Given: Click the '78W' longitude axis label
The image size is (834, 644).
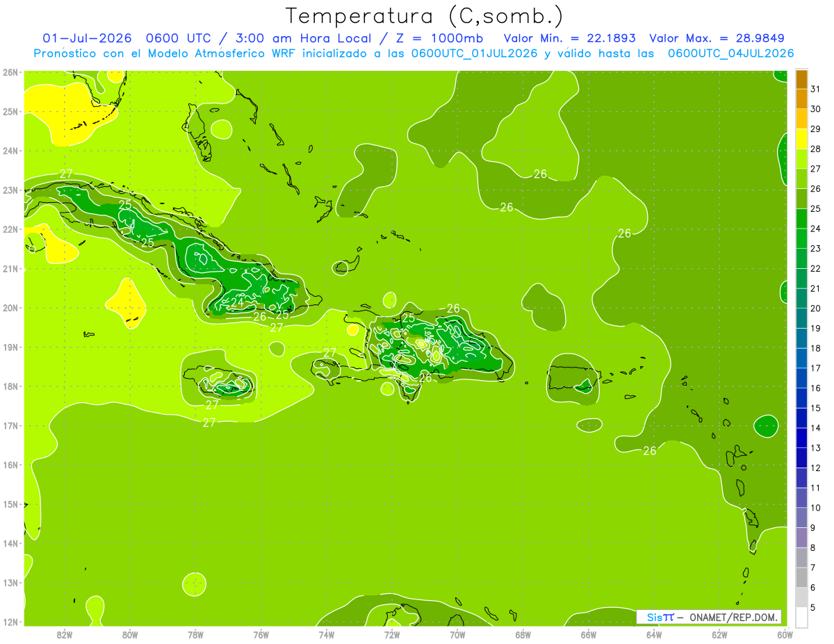Looking at the screenshot, I should point(195,634).
